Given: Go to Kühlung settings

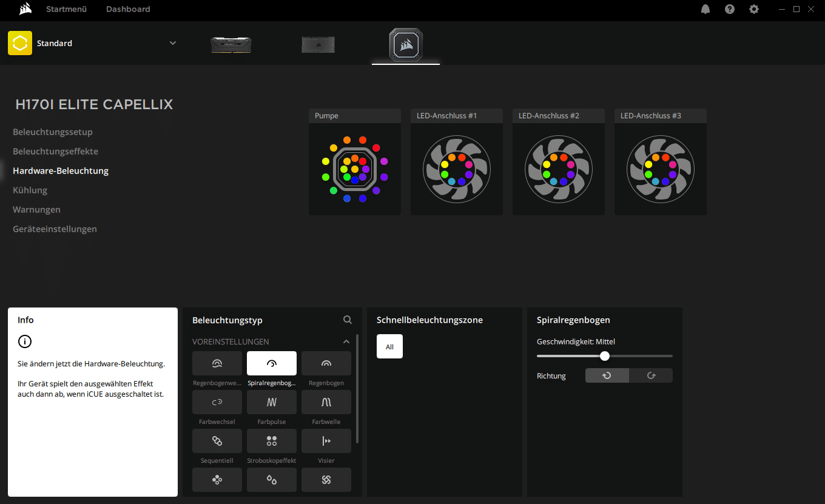Looking at the screenshot, I should pyautogui.click(x=30, y=190).
